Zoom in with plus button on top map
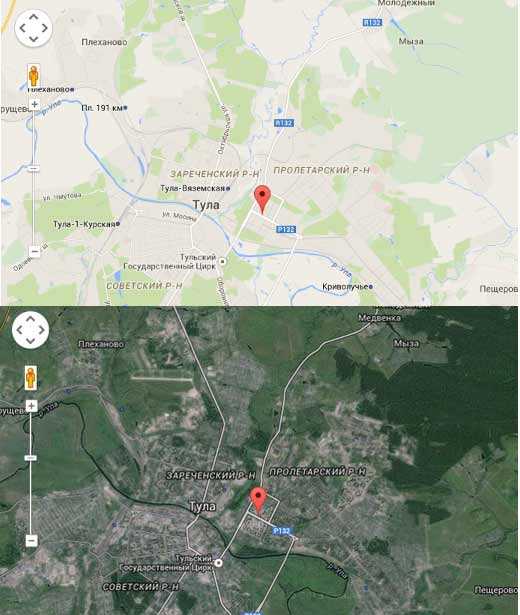Viewport: 520px width, 615px height. coord(35,104)
